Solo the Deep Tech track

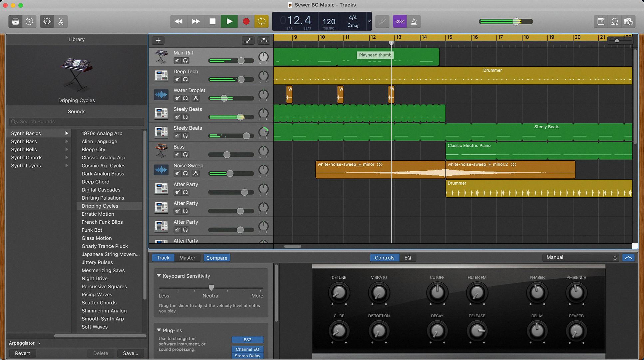point(185,79)
